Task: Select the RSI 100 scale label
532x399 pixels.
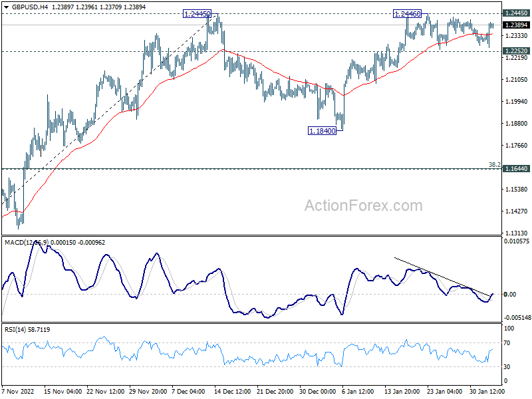Action: [x=509, y=328]
